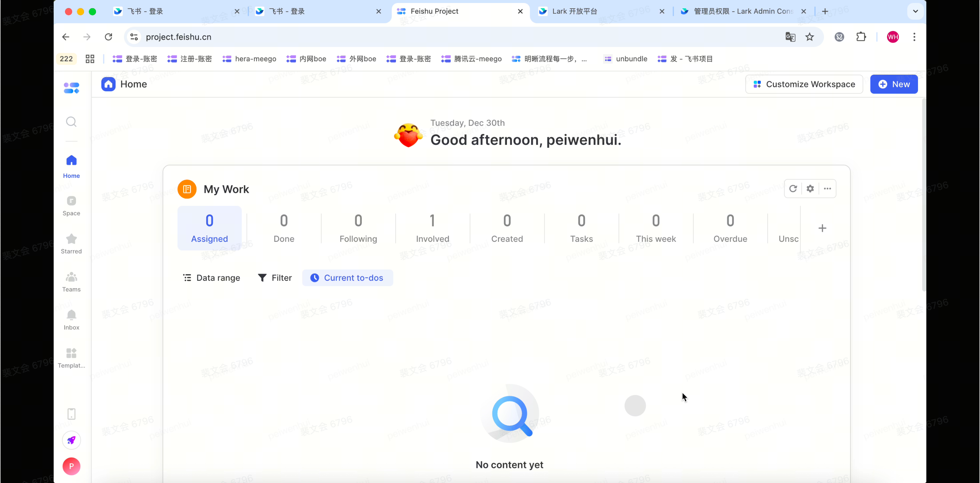This screenshot has width=980, height=483.
Task: Click the shield extension icon in toolbar
Action: pyautogui.click(x=840, y=37)
